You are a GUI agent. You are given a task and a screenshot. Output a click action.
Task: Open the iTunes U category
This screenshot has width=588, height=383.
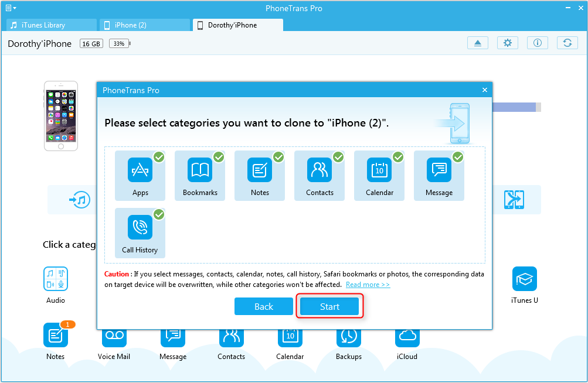pos(524,279)
